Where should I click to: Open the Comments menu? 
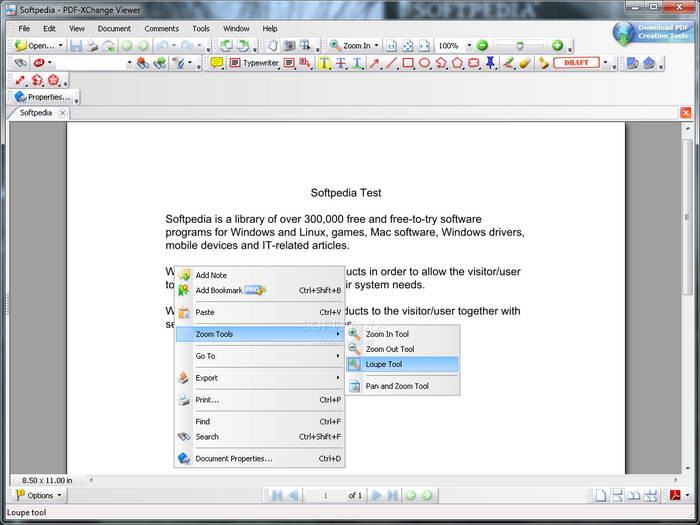click(162, 28)
